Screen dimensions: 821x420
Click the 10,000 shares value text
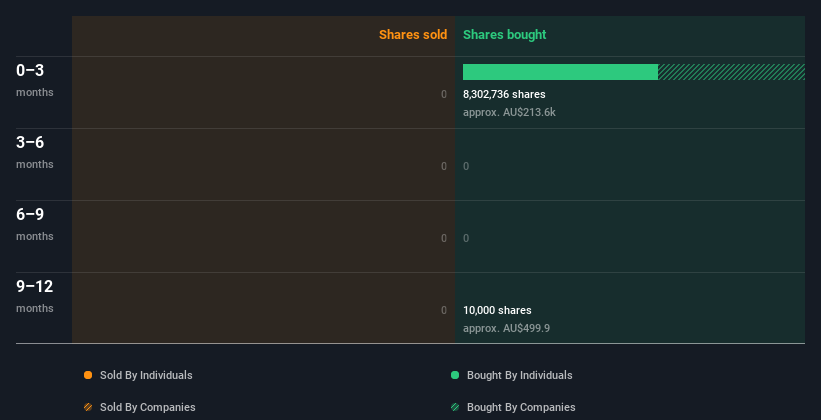497,311
